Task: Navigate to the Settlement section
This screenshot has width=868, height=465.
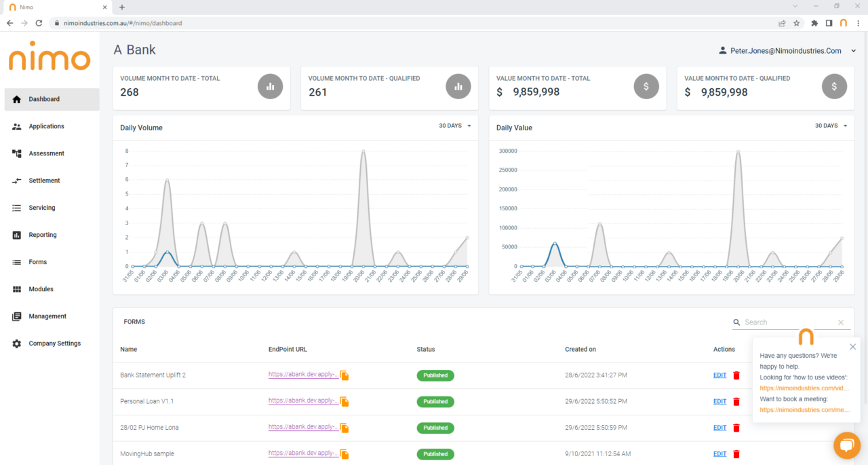Action: pos(43,181)
